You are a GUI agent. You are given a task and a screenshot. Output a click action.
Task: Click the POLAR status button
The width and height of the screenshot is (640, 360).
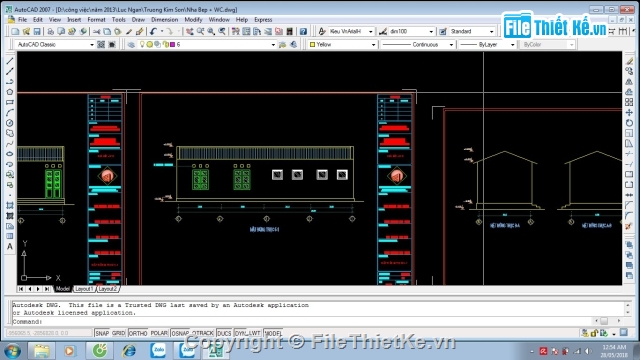[159, 333]
